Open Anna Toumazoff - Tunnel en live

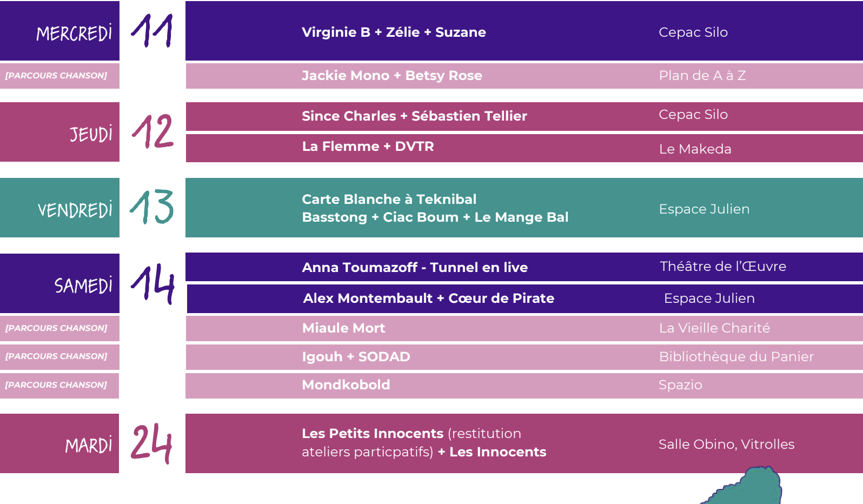click(415, 268)
